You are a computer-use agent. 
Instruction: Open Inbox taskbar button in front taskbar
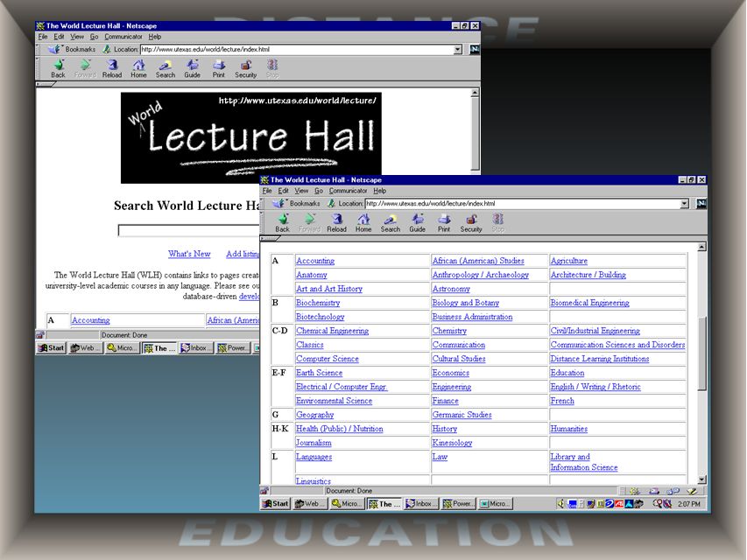pyautogui.click(x=421, y=503)
